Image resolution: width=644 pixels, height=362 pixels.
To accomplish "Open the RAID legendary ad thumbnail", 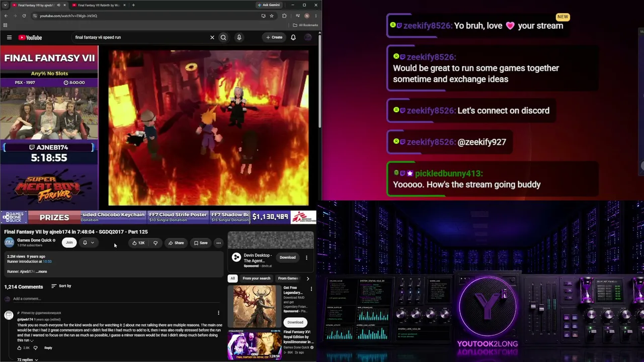I will [255, 306].
